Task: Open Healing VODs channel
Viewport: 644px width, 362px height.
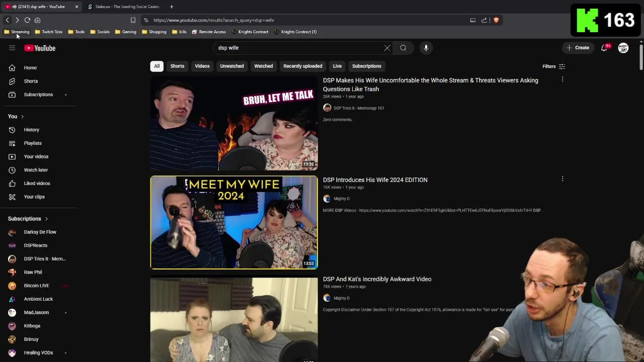Action: coord(38,352)
